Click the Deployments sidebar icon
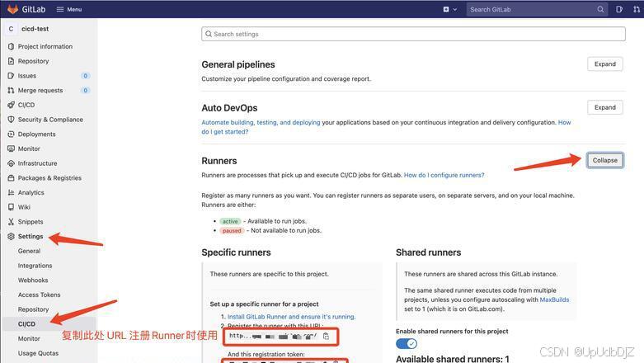The image size is (644, 363). (11, 134)
